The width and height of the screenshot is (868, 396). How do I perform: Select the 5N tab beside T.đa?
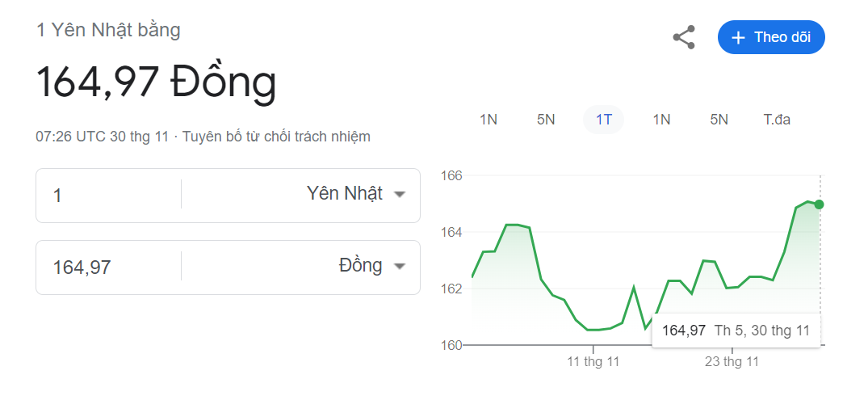pos(719,120)
